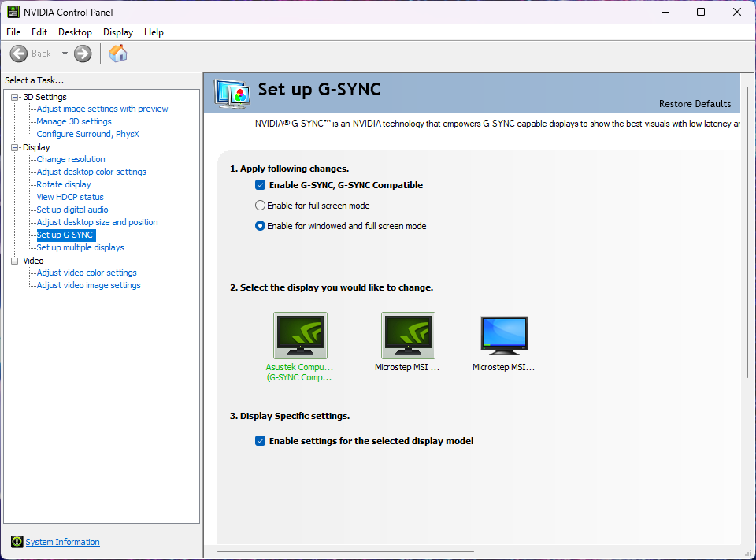Select Set up G-SYNC in task tree

[65, 235]
